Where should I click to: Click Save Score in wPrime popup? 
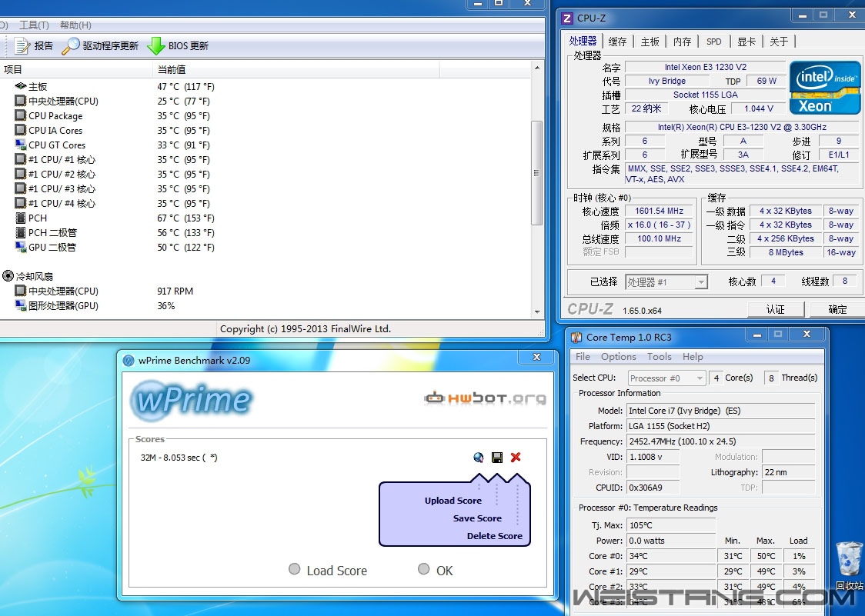tap(477, 518)
